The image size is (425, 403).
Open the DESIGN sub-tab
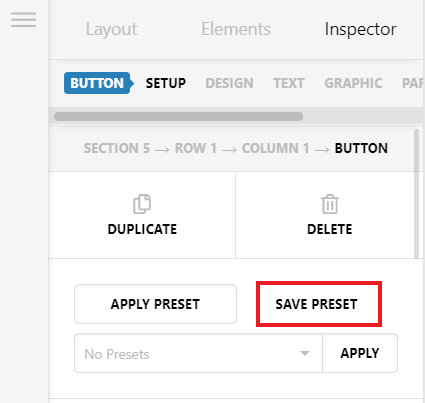click(229, 83)
